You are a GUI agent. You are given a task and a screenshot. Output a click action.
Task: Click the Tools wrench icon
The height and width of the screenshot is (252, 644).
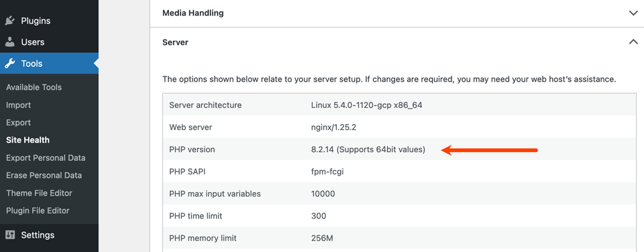point(10,64)
